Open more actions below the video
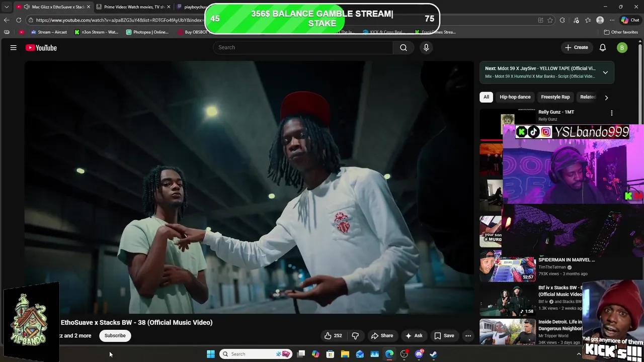The image size is (644, 362). [x=468, y=335]
